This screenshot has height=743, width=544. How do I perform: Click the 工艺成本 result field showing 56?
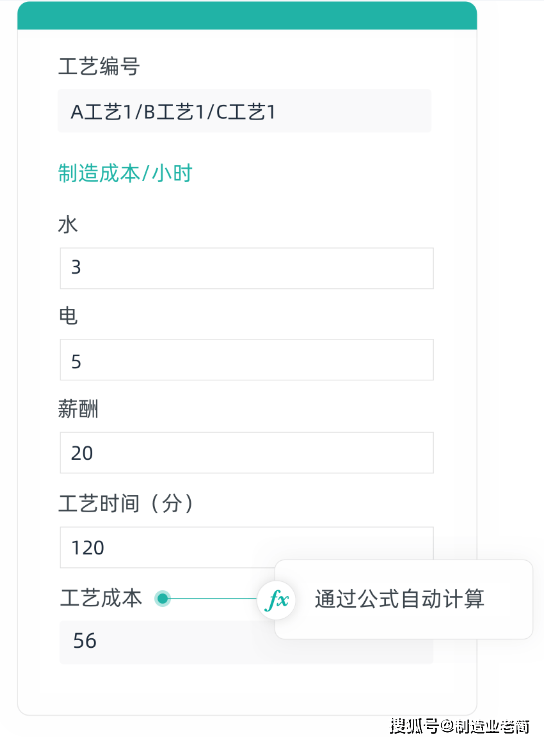[x=246, y=642]
